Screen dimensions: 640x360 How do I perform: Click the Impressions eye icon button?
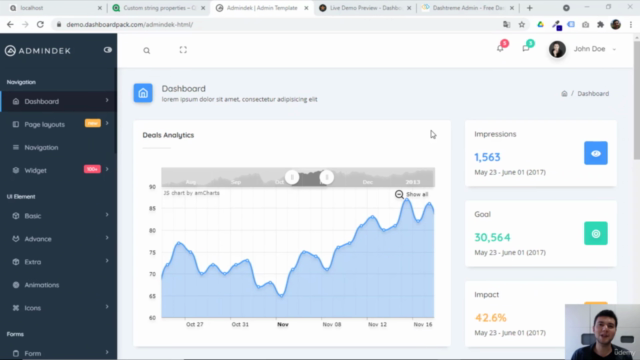[x=596, y=153]
